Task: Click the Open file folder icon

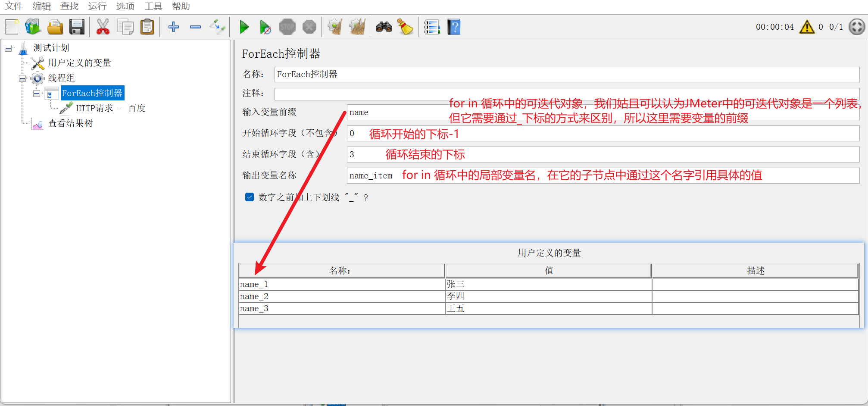Action: [55, 27]
